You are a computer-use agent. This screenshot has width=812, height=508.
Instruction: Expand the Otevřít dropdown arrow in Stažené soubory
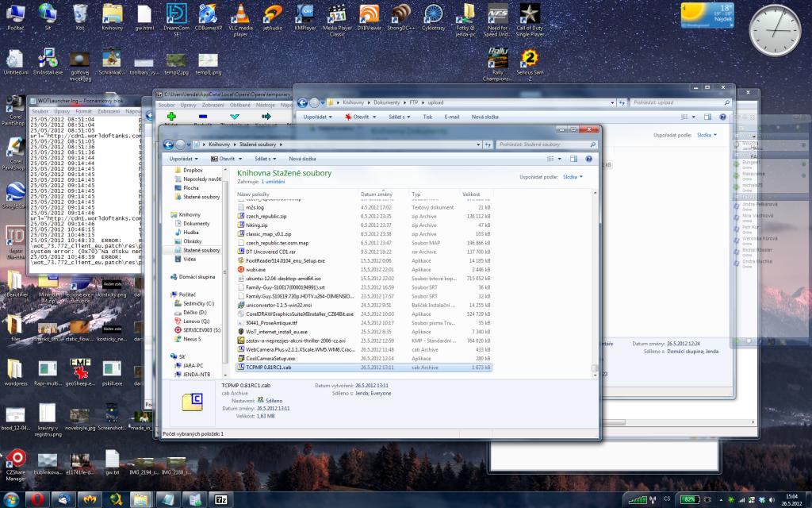click(x=240, y=159)
